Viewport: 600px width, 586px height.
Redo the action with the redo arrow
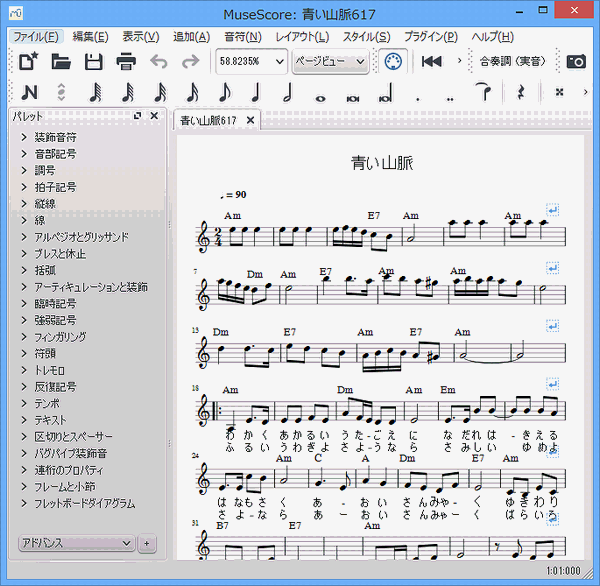click(191, 61)
